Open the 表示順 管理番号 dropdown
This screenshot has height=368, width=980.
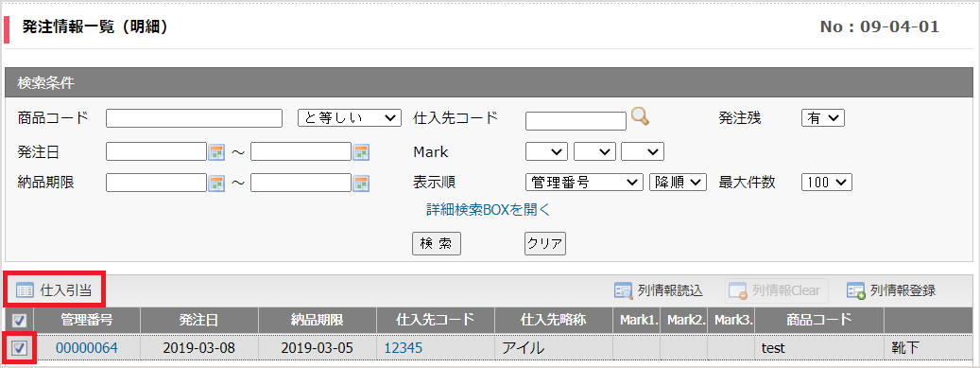584,183
